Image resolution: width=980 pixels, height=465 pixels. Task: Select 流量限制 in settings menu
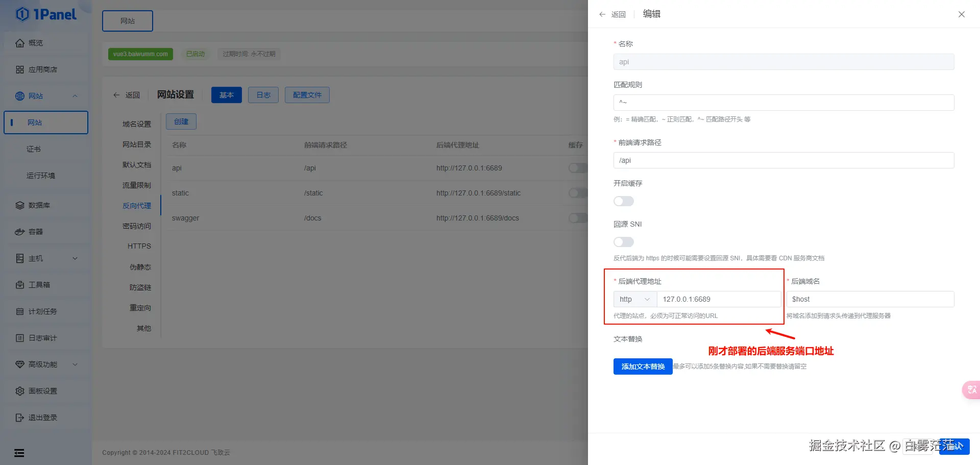pyautogui.click(x=137, y=185)
